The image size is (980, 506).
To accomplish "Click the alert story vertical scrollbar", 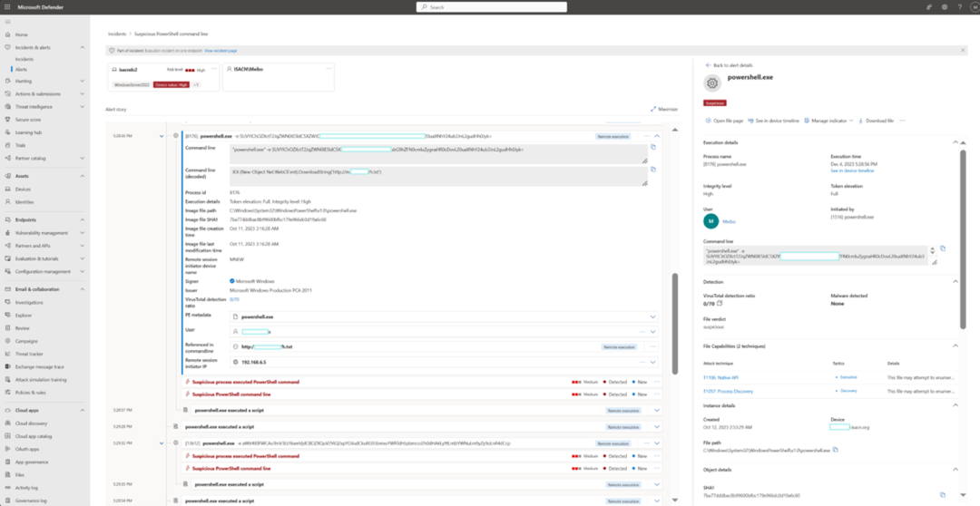I will pyautogui.click(x=673, y=323).
